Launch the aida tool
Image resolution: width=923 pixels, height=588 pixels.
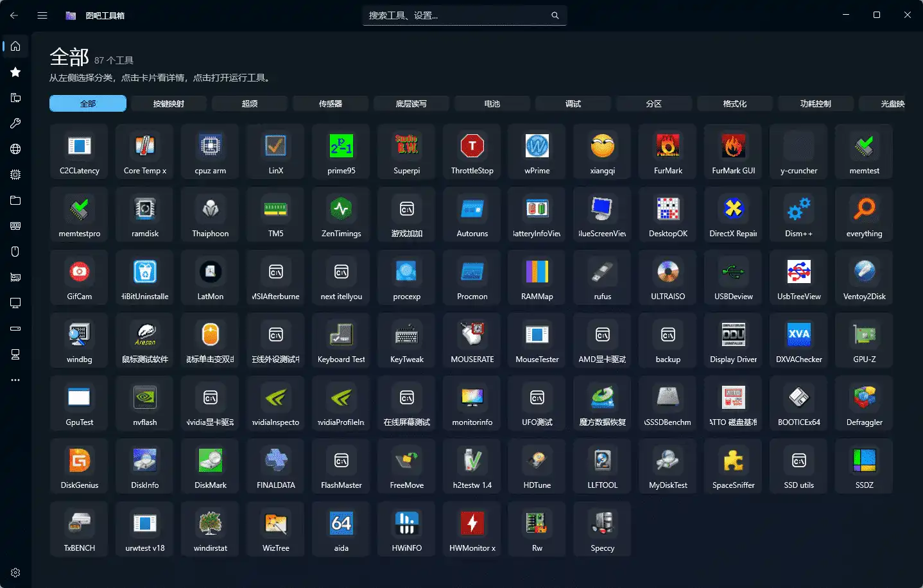coord(341,529)
